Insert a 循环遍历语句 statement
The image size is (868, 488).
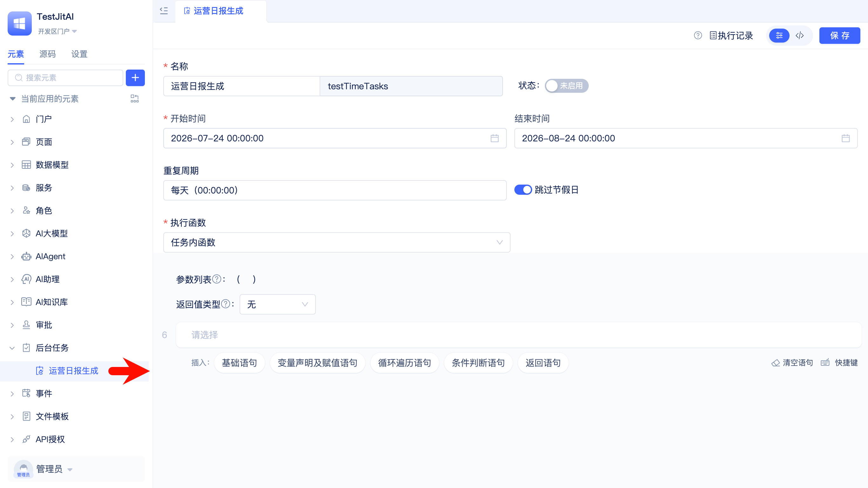404,363
